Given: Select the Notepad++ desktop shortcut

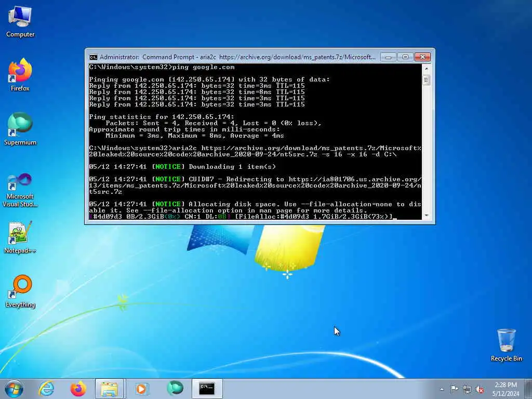Looking at the screenshot, I should (x=20, y=237).
